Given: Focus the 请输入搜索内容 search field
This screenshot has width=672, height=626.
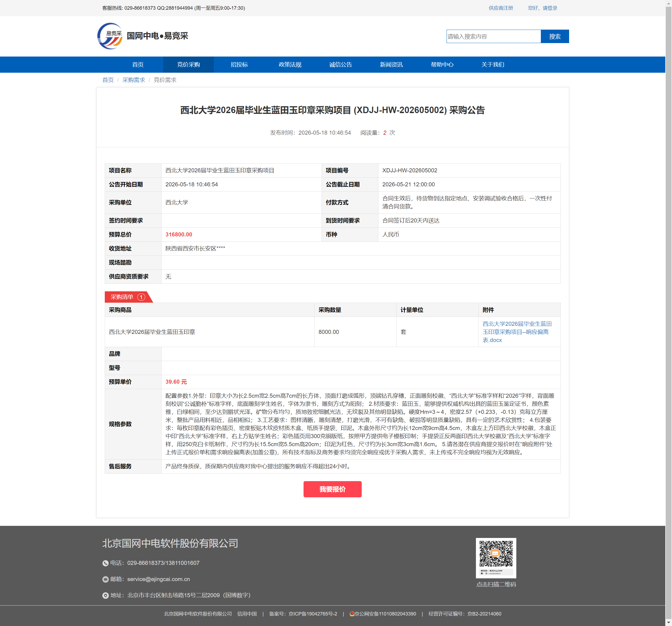Looking at the screenshot, I should [493, 37].
